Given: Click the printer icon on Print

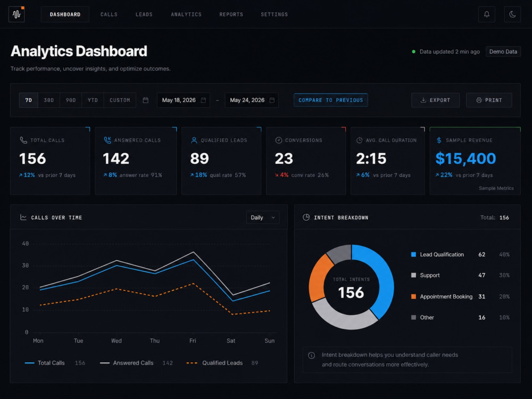Looking at the screenshot, I should click(479, 100).
